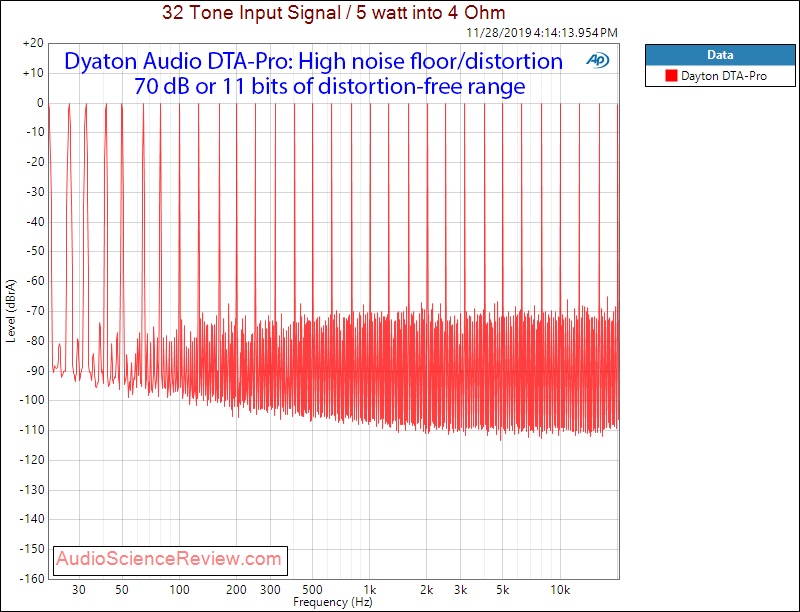Click the 0 value on the level axis
Image resolution: width=800 pixels, height=612 pixels.
tap(40, 103)
